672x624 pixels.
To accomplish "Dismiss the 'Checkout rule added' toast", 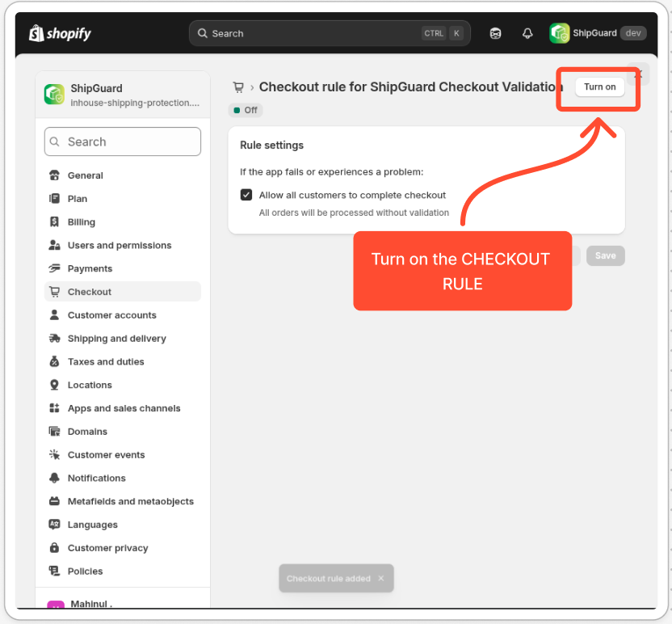I will (381, 579).
